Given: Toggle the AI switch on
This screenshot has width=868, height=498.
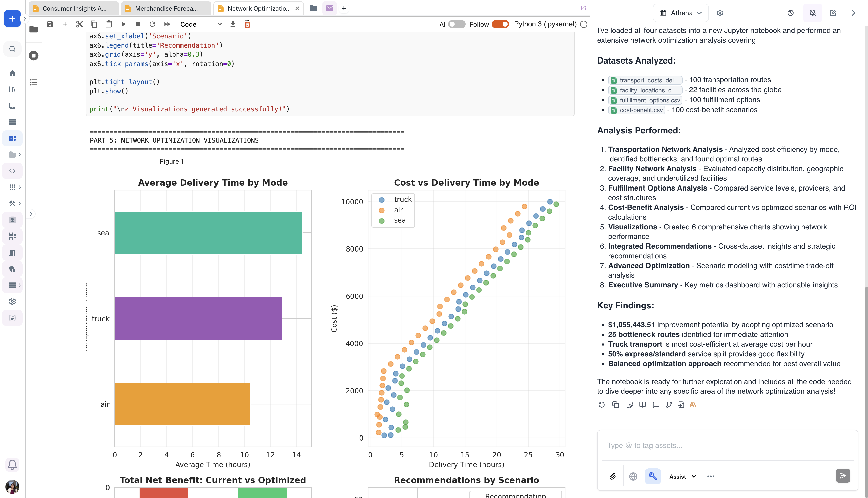Looking at the screenshot, I should click(457, 24).
